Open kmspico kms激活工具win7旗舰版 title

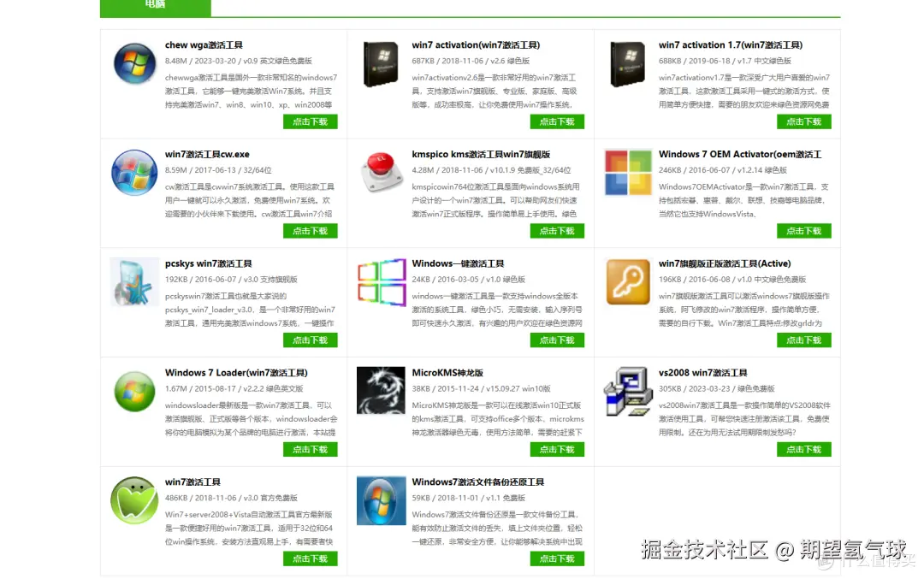pyautogui.click(x=481, y=154)
